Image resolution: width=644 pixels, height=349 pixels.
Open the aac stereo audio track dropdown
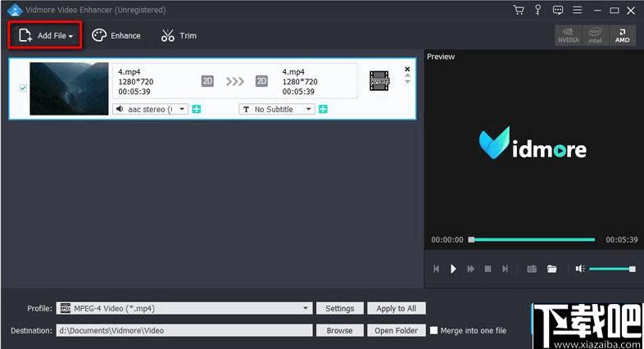pos(150,109)
